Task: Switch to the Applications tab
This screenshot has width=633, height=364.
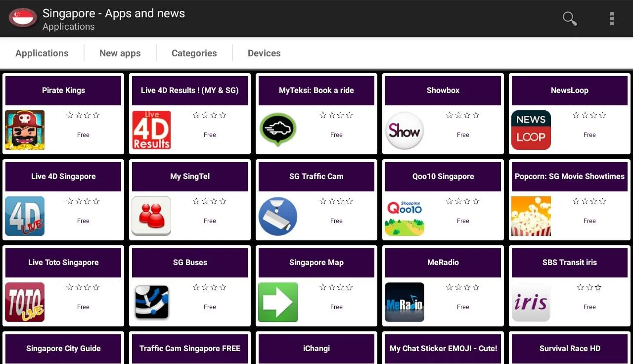Action: [42, 53]
